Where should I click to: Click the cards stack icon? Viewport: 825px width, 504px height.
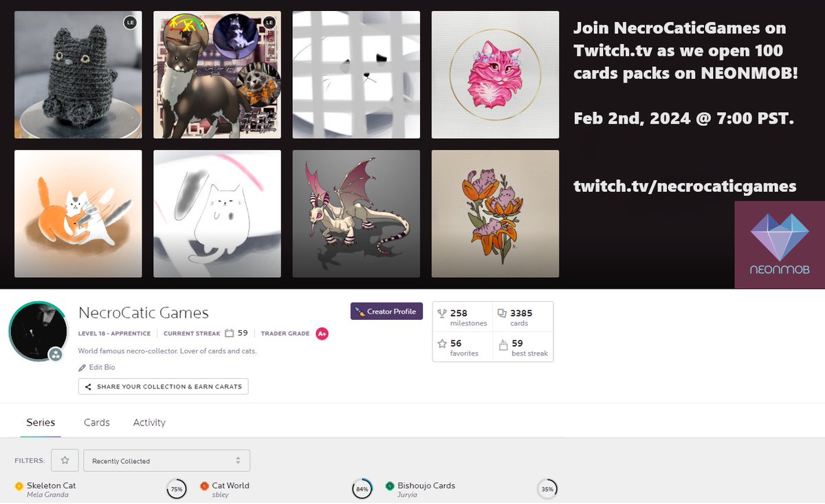(x=502, y=314)
